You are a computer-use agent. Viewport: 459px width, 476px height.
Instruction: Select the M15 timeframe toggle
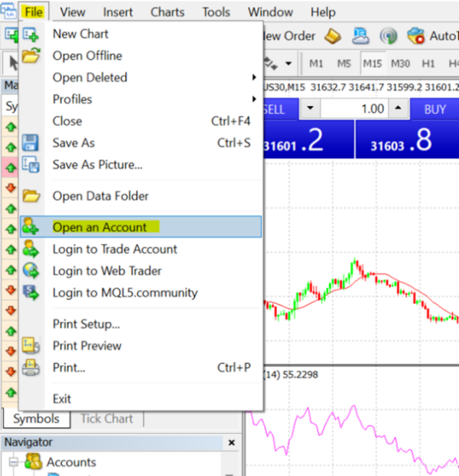(x=373, y=64)
